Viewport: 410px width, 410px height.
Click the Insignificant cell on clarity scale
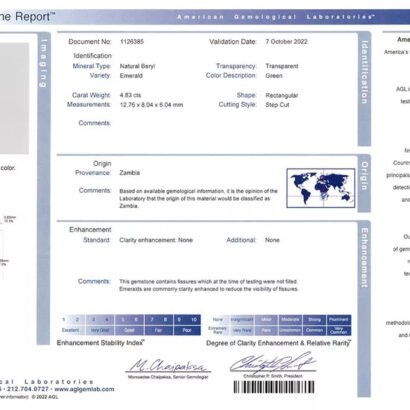pos(242,320)
